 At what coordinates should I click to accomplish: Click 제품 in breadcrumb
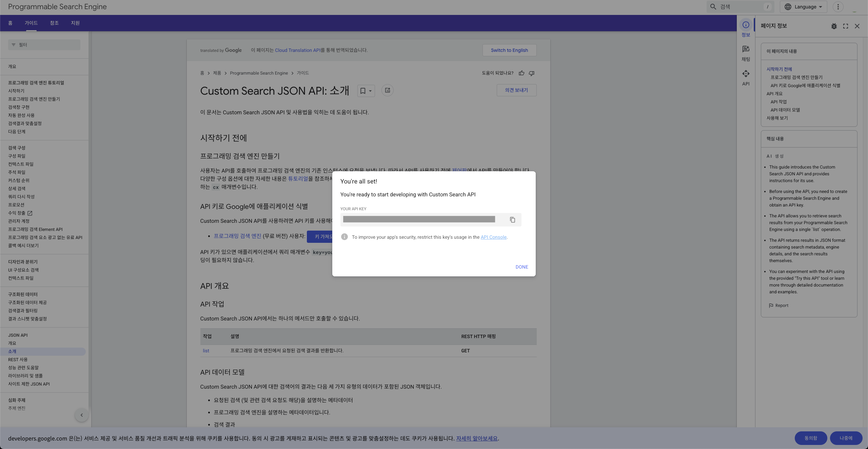pos(217,73)
